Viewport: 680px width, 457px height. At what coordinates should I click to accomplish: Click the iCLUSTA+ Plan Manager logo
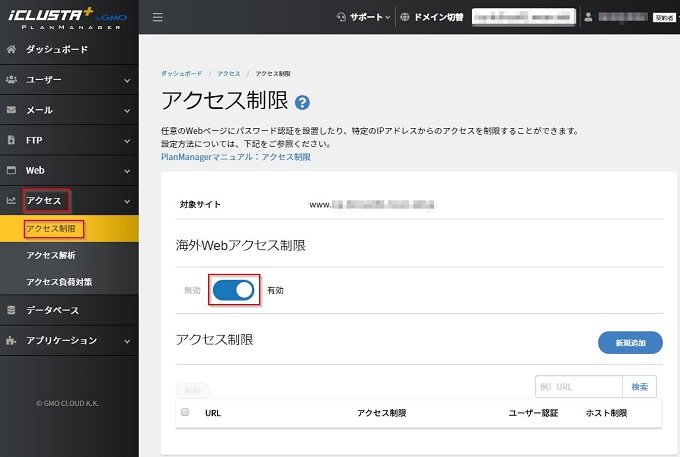point(68,18)
